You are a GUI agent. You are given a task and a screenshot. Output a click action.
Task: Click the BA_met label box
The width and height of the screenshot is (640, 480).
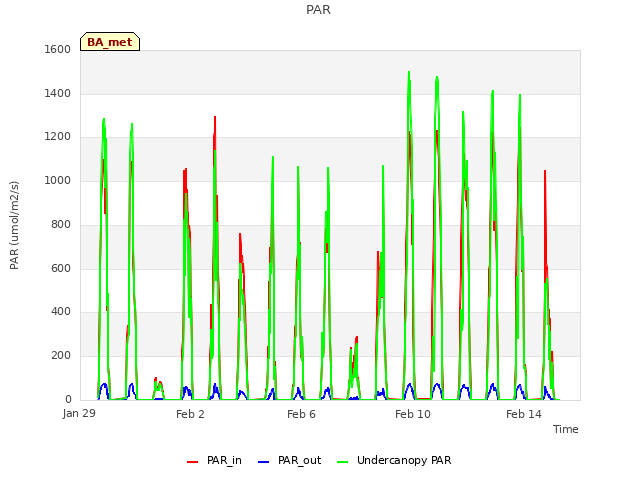(x=110, y=42)
